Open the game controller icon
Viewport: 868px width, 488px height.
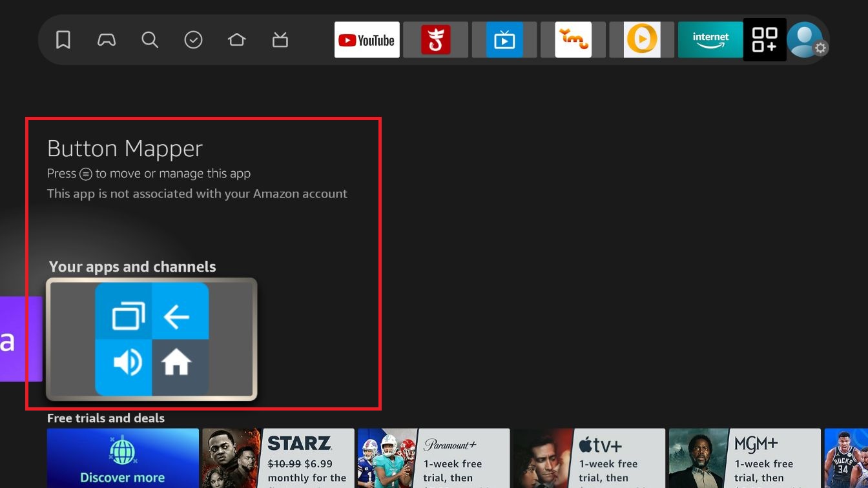tap(107, 40)
